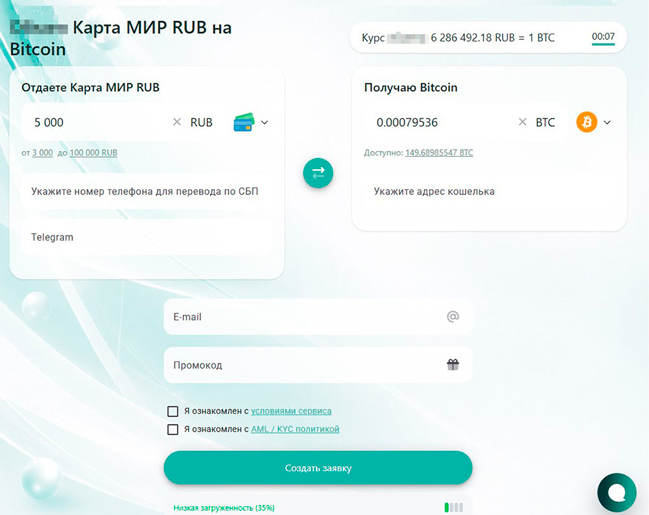This screenshot has width=649, height=515.
Task: Click the @ icon in E-mail field
Action: click(x=453, y=317)
